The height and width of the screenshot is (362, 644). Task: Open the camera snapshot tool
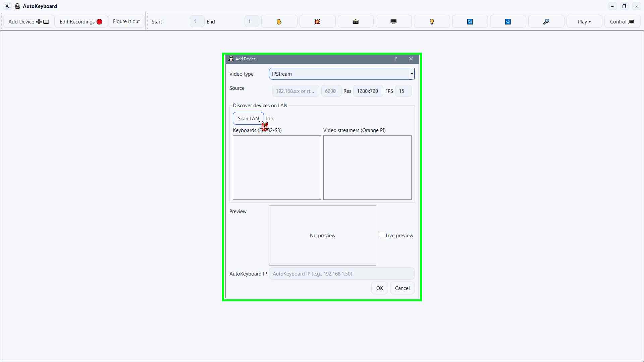355,21
